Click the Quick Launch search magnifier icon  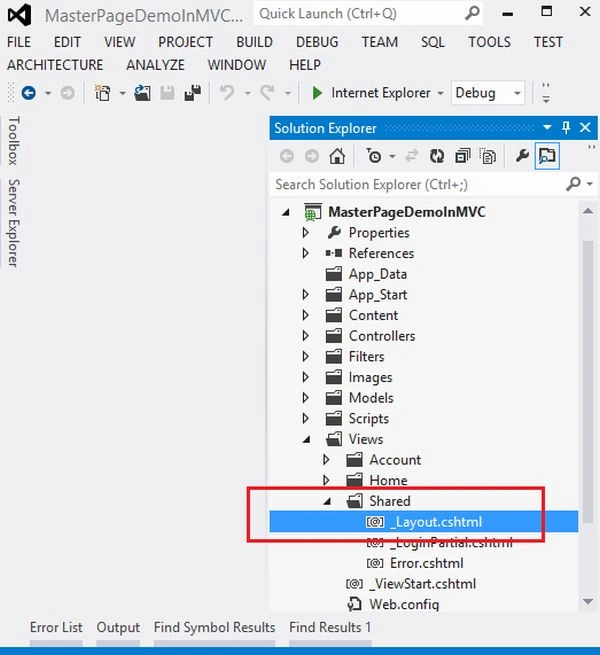(x=472, y=13)
